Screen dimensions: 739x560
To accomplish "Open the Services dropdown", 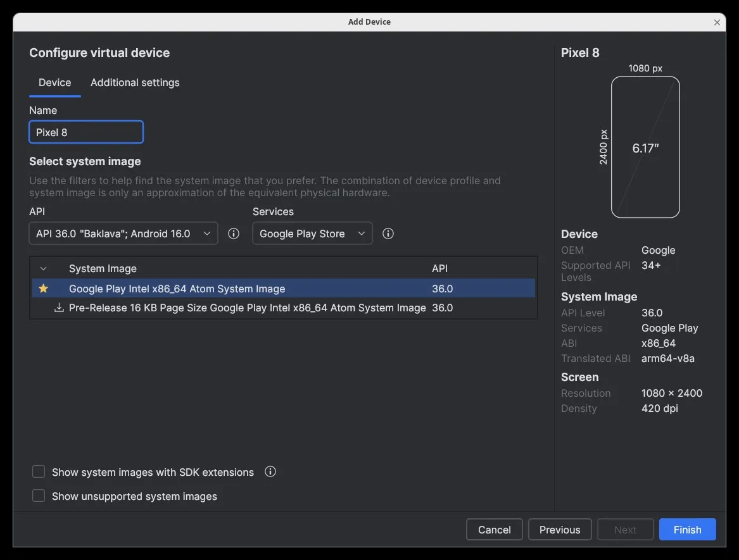I will coord(312,233).
